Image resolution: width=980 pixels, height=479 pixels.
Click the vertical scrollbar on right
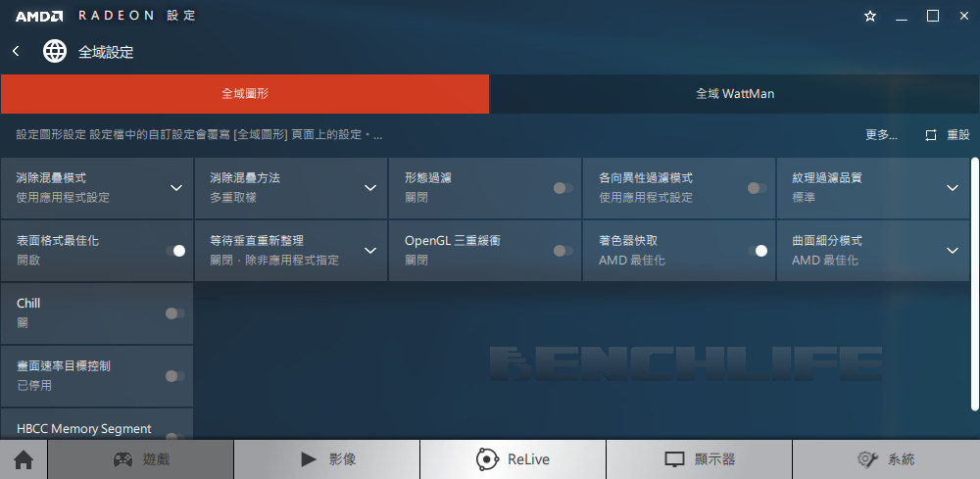975,284
